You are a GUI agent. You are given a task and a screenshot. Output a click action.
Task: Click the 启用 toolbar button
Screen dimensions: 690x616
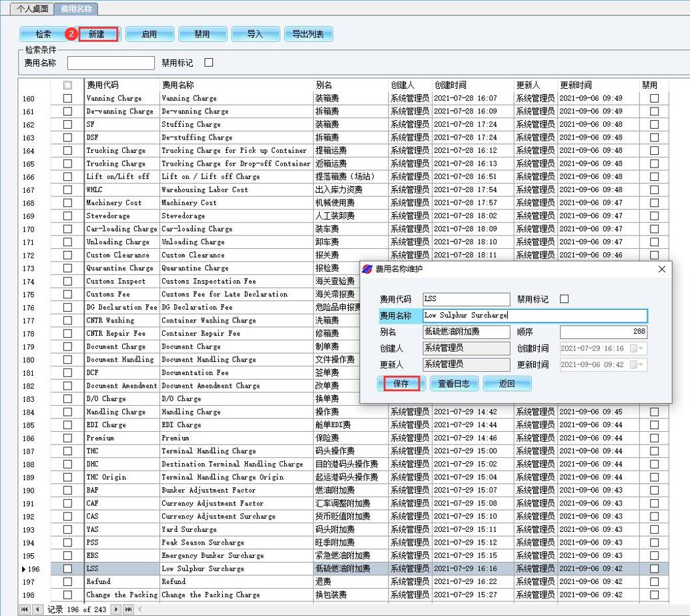click(x=149, y=34)
